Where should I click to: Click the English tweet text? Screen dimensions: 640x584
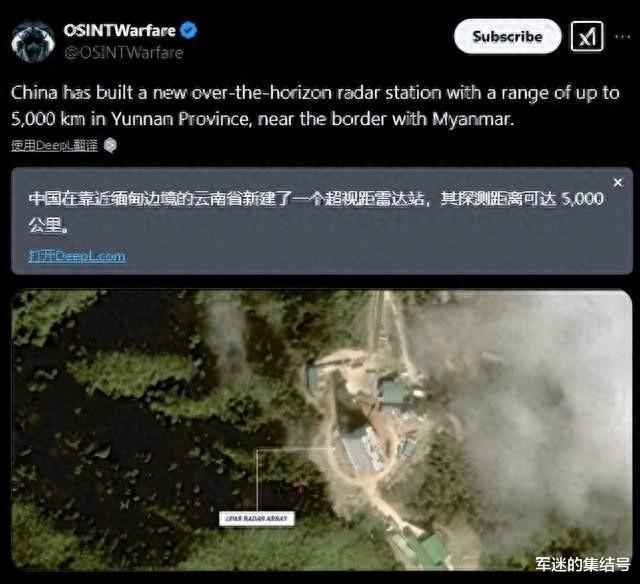click(x=315, y=106)
